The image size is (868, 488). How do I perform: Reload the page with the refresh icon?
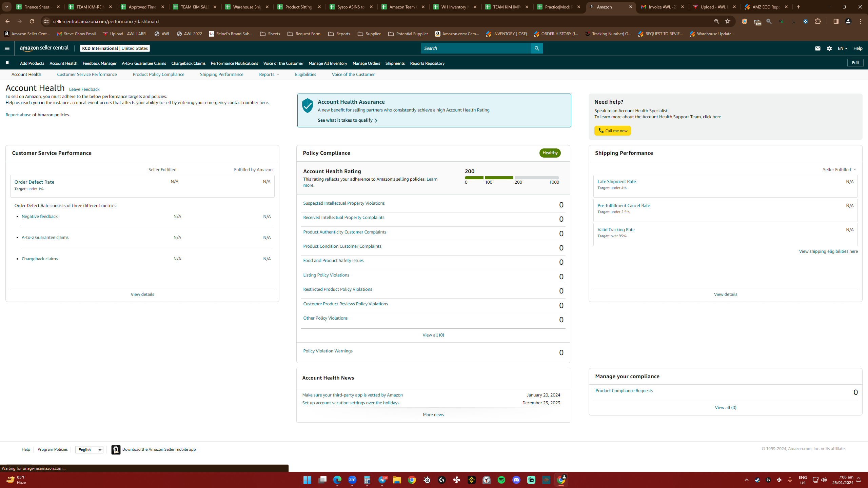32,21
